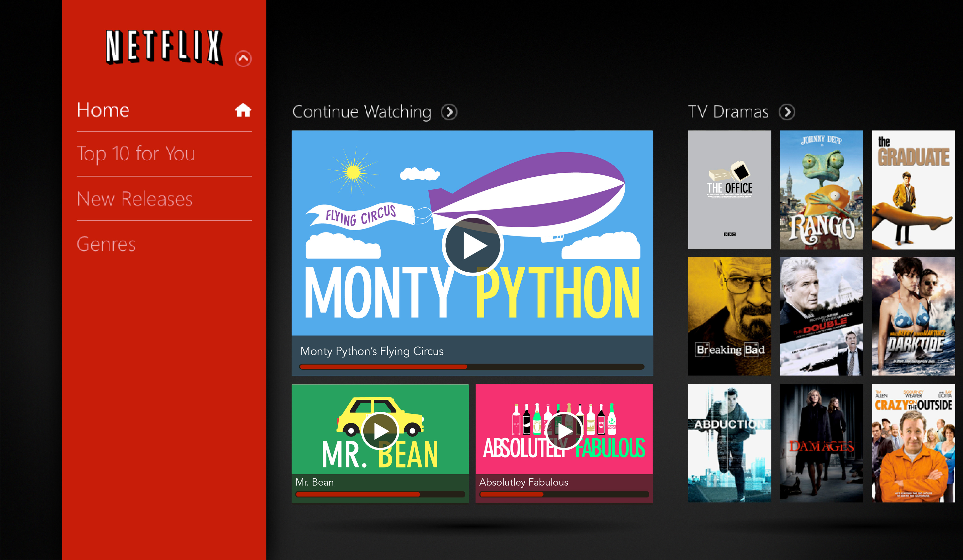Click the Absolutley Fabulous title label
963x560 pixels.
click(524, 482)
